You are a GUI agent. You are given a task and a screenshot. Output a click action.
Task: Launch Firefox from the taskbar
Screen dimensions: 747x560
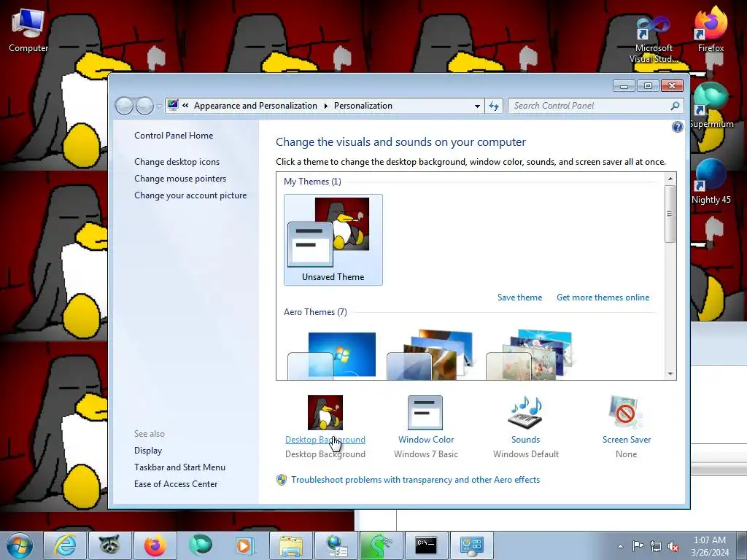[155, 545]
